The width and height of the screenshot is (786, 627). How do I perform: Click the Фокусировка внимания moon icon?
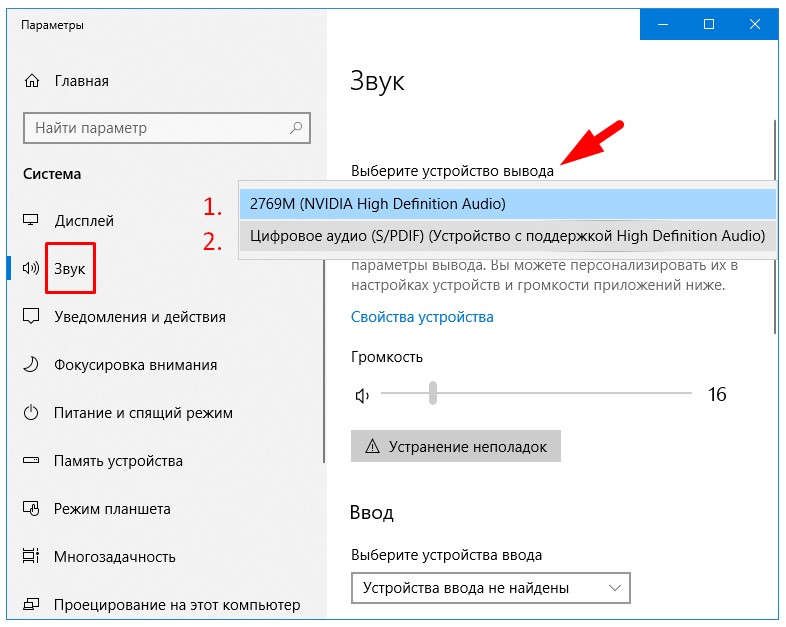pyautogui.click(x=31, y=364)
